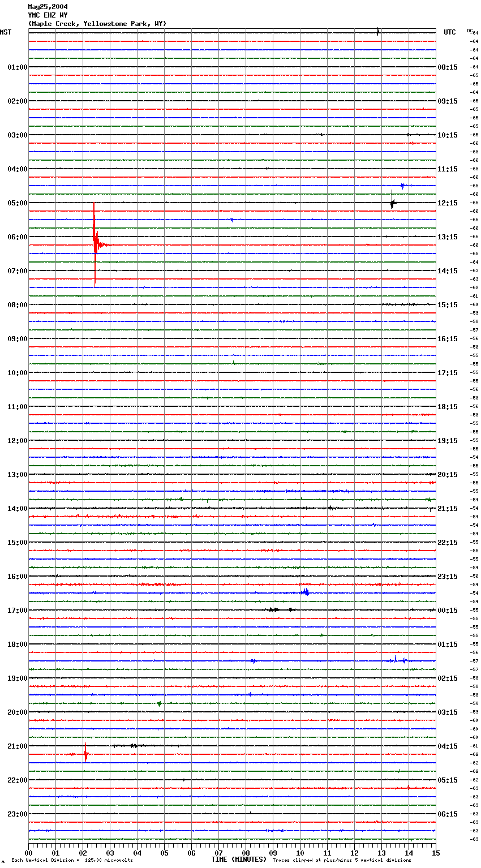481x868 pixels.
Task: Click the vertical division 125.00 microvolts note
Action: click(x=72, y=861)
